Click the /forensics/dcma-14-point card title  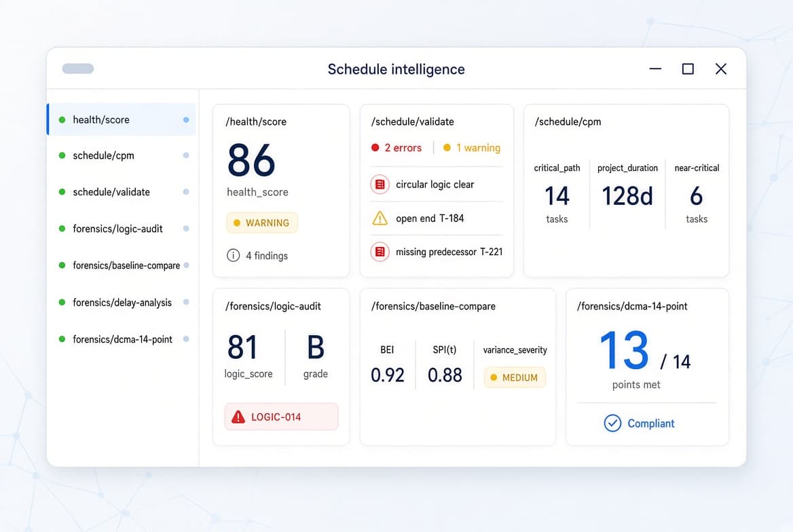pyautogui.click(x=632, y=307)
